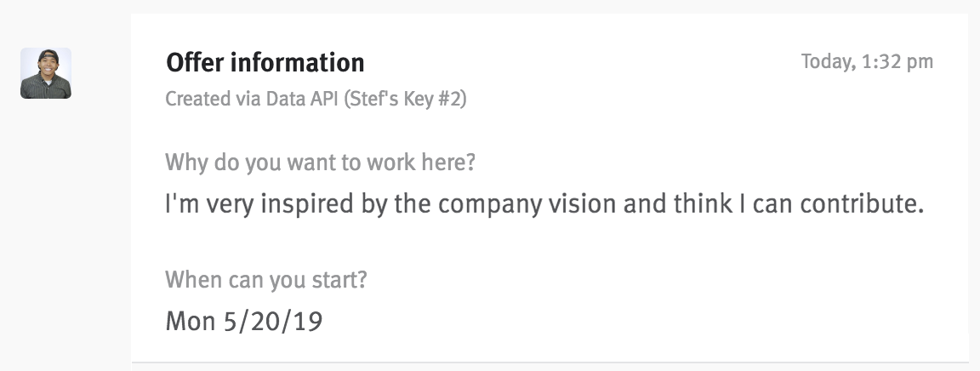
Task: Click the date "5/20/19" value
Action: [x=273, y=321]
